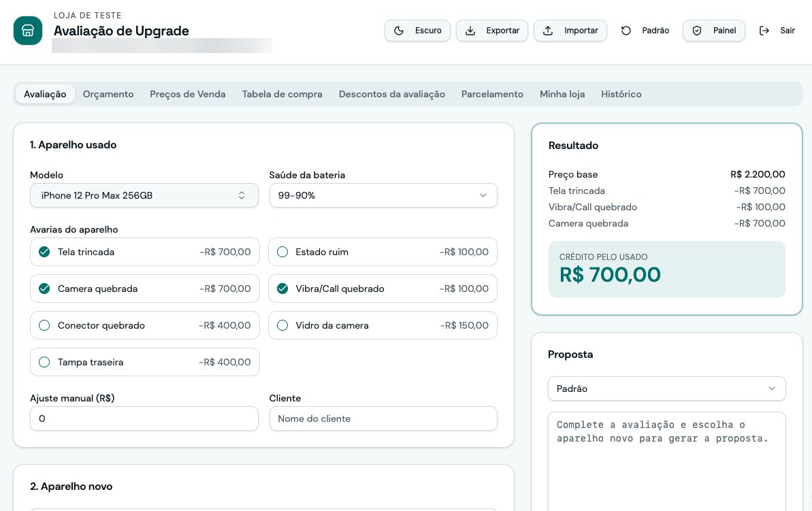Open the Saúde da bateria dropdown
Image resolution: width=812 pixels, height=511 pixels.
(383, 196)
